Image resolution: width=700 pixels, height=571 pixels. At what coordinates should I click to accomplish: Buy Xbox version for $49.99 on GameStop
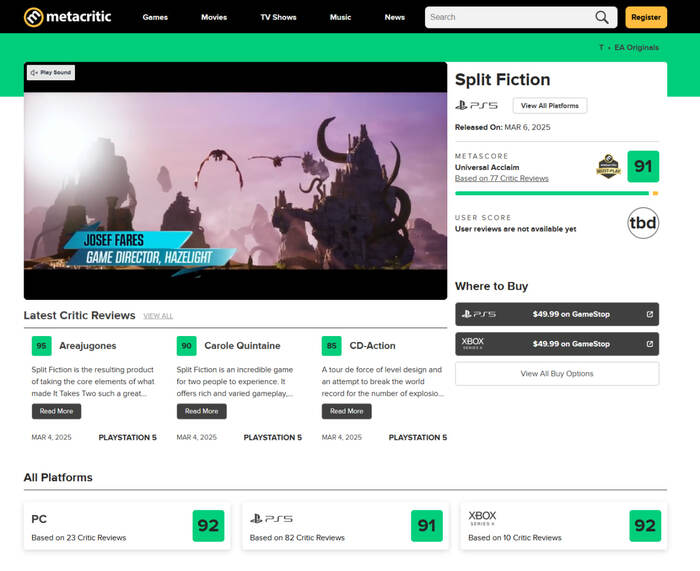click(557, 344)
